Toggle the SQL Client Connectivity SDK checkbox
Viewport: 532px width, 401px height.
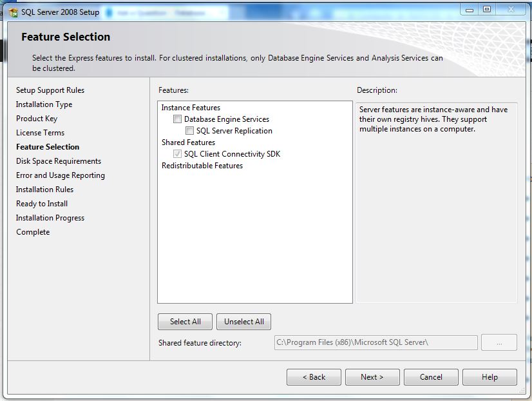[177, 154]
